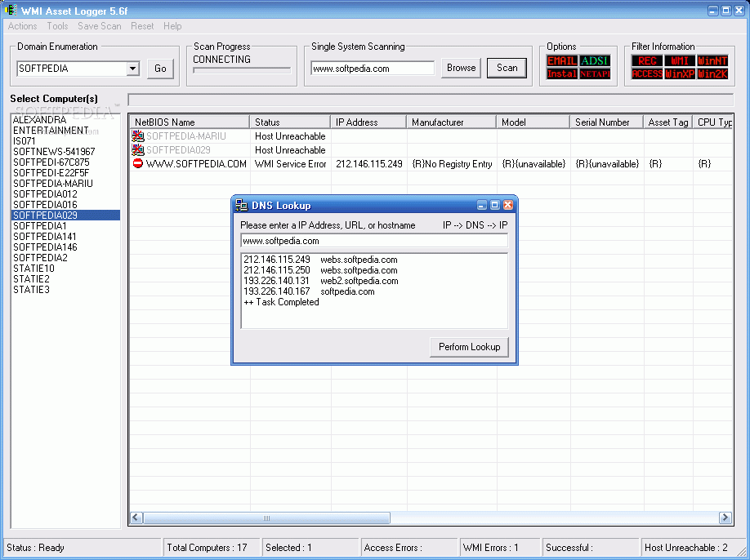The height and width of the screenshot is (560, 750).
Task: Toggle the EMAIL option indicator
Action: click(x=562, y=60)
